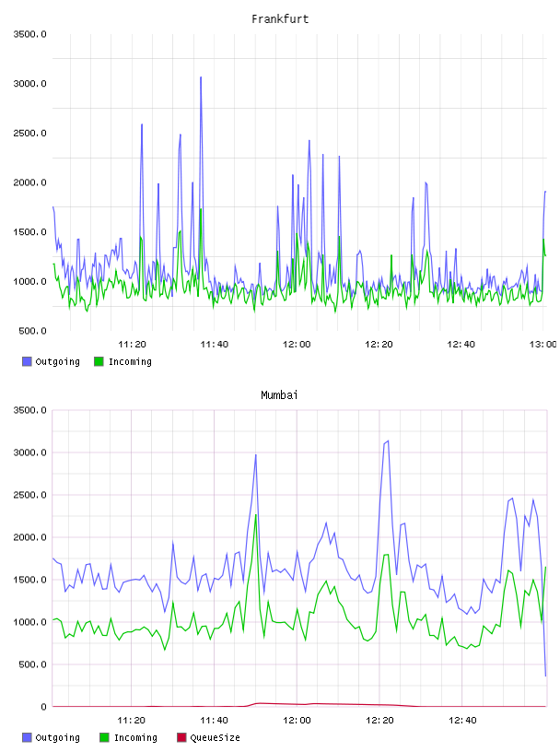Click the 12:40 time label on Mumbai axis
The image size is (560, 752).
[x=462, y=721]
